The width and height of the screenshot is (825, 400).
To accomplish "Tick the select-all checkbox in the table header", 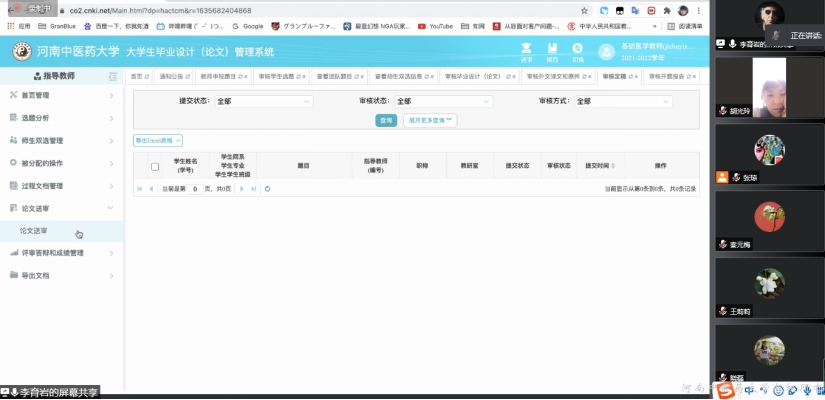I will click(155, 166).
